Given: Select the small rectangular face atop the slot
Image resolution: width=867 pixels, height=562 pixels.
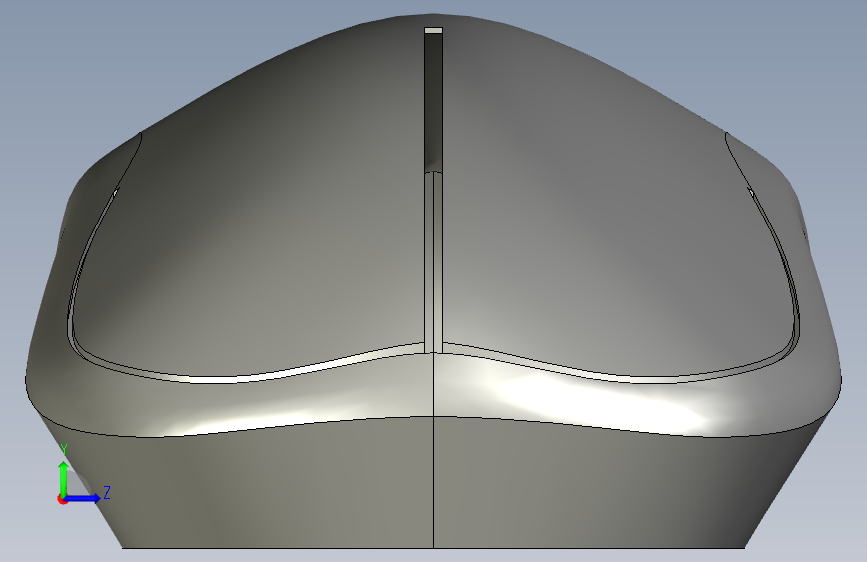Looking at the screenshot, I should point(434,30).
